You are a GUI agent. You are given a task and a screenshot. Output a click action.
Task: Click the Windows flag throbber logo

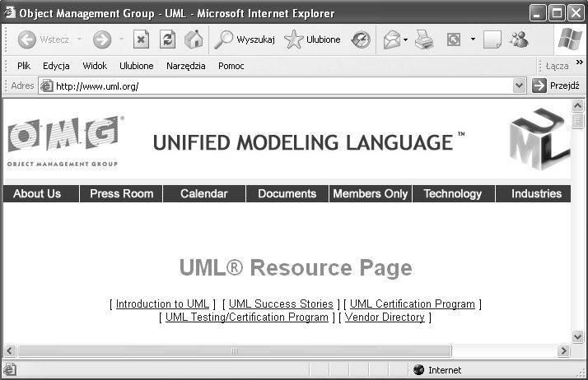coord(570,39)
